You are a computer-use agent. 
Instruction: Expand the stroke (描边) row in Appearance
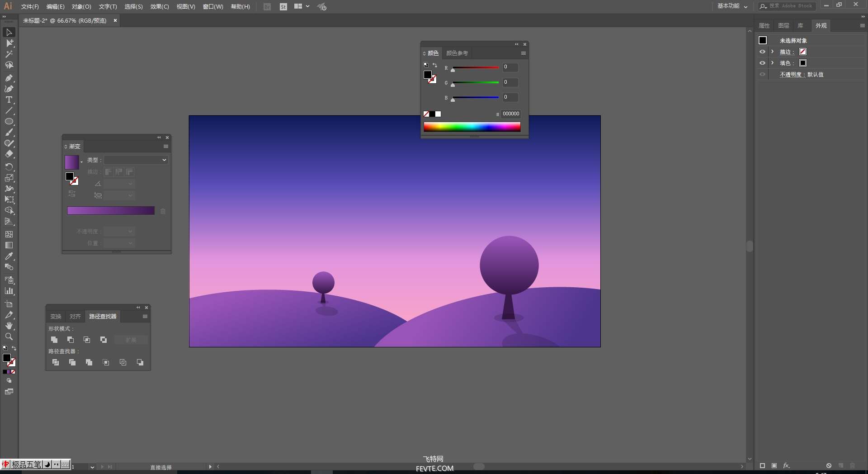[x=772, y=52]
